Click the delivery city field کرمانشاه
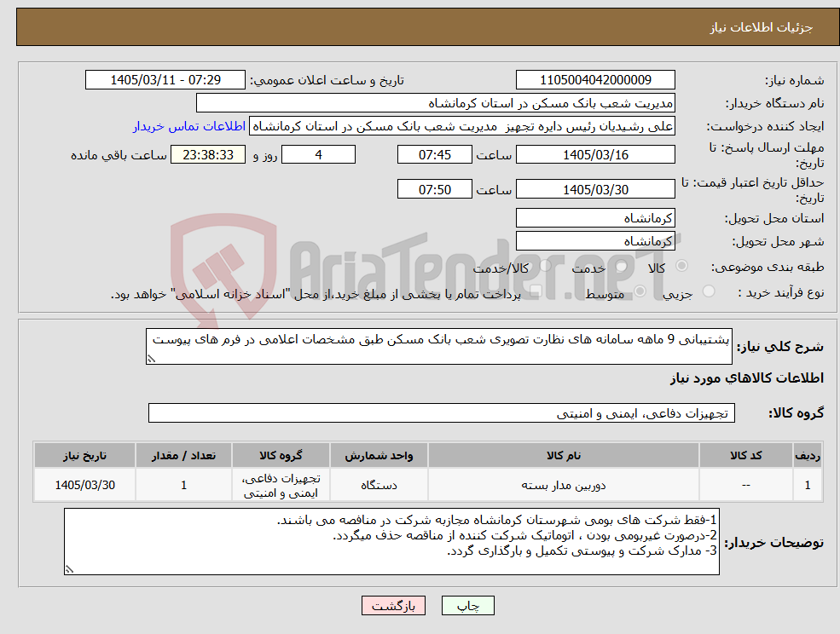 (x=595, y=241)
